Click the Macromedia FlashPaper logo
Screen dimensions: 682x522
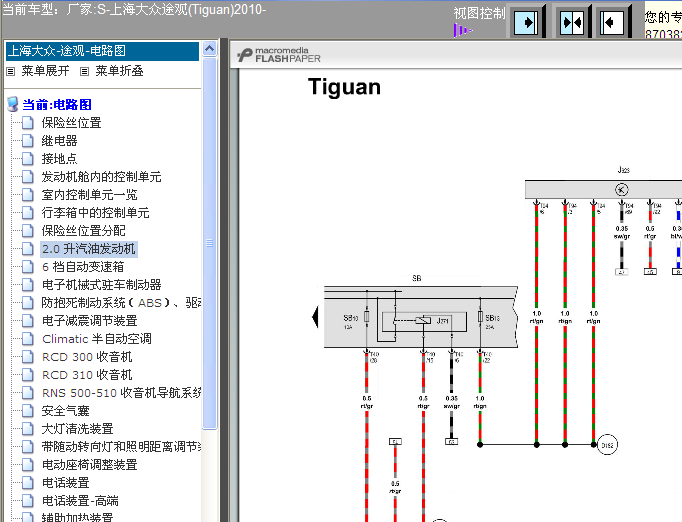(x=279, y=55)
